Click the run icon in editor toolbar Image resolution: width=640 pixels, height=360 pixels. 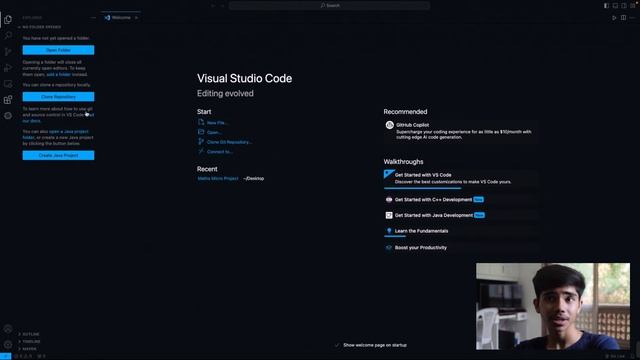[x=614, y=18]
